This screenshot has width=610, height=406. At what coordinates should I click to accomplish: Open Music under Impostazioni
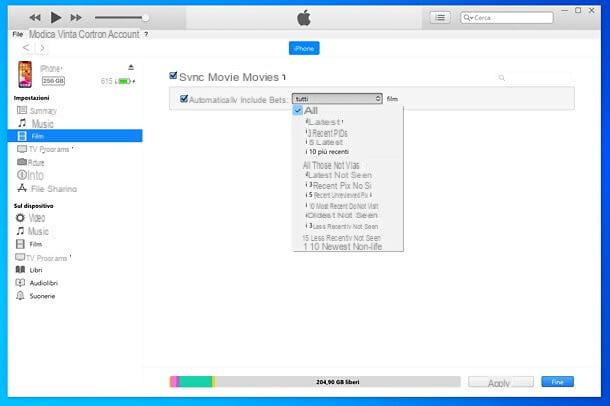pos(35,124)
